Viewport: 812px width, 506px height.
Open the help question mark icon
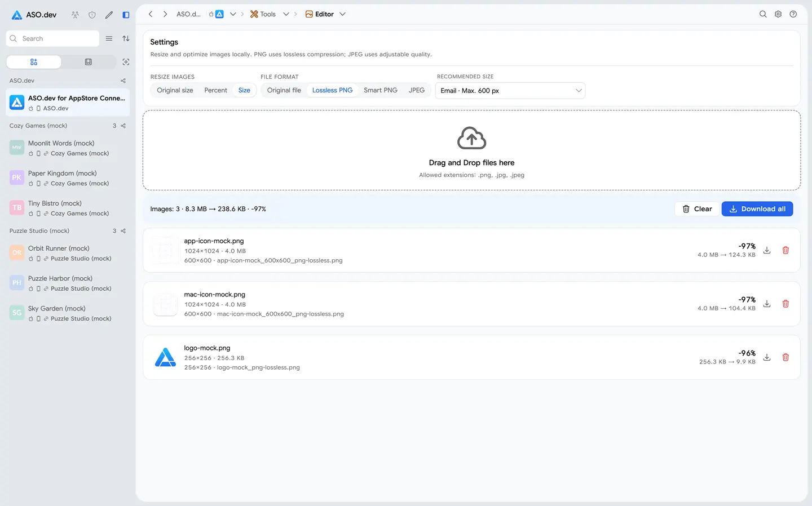(793, 14)
